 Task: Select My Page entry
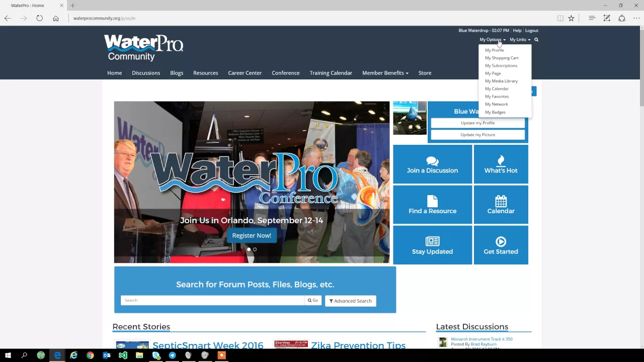493,73
